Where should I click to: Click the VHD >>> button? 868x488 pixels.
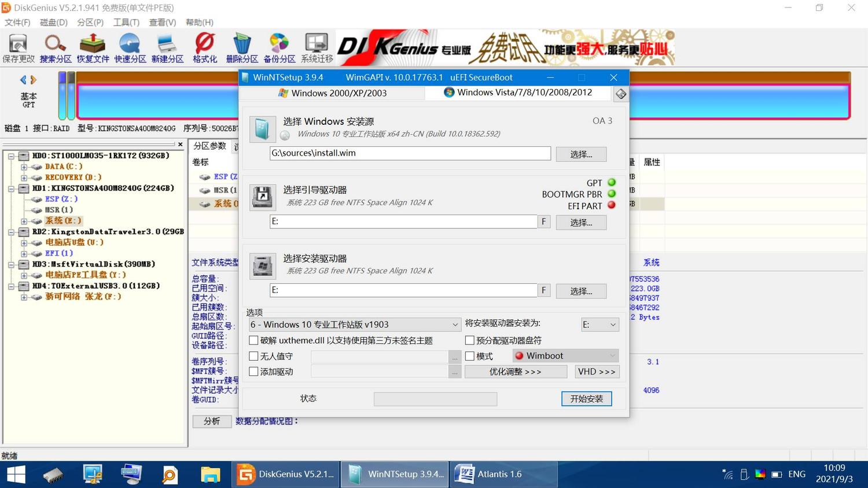pyautogui.click(x=597, y=371)
